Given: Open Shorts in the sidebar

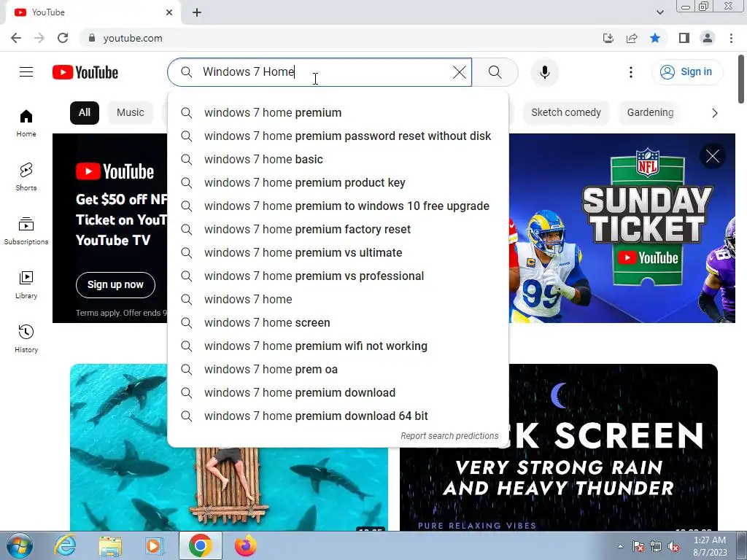Looking at the screenshot, I should [x=26, y=177].
